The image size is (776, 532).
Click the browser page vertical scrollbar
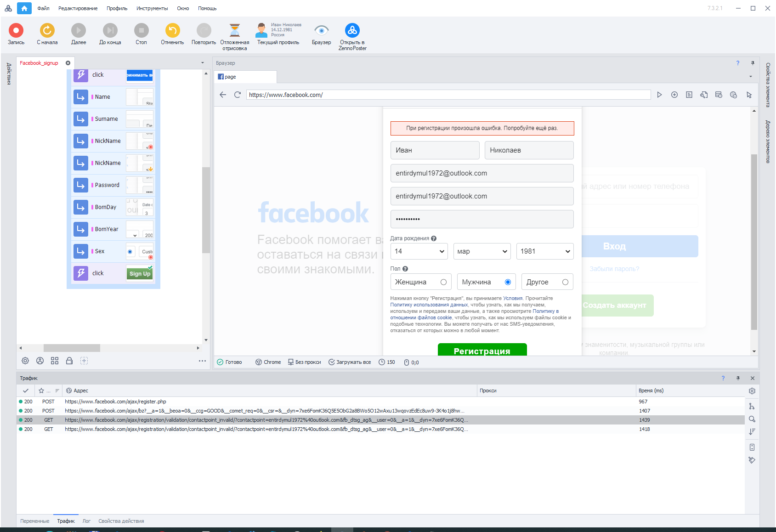coord(754,242)
